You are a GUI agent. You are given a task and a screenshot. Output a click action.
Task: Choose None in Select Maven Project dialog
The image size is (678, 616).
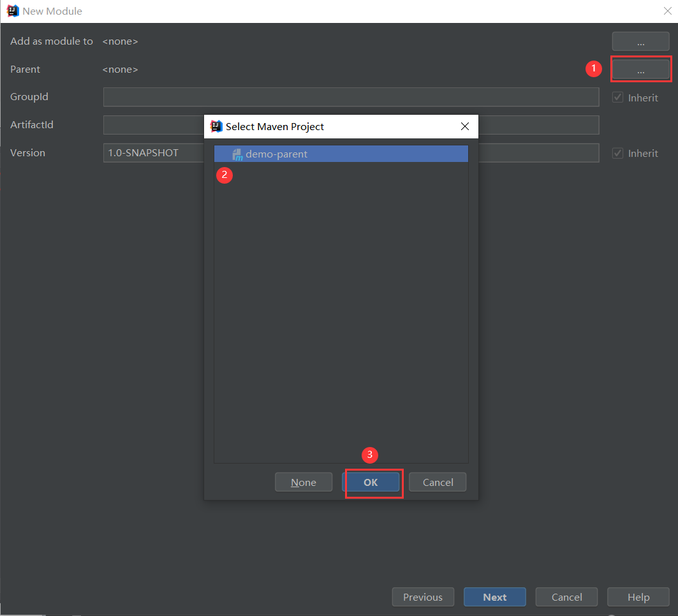[304, 482]
